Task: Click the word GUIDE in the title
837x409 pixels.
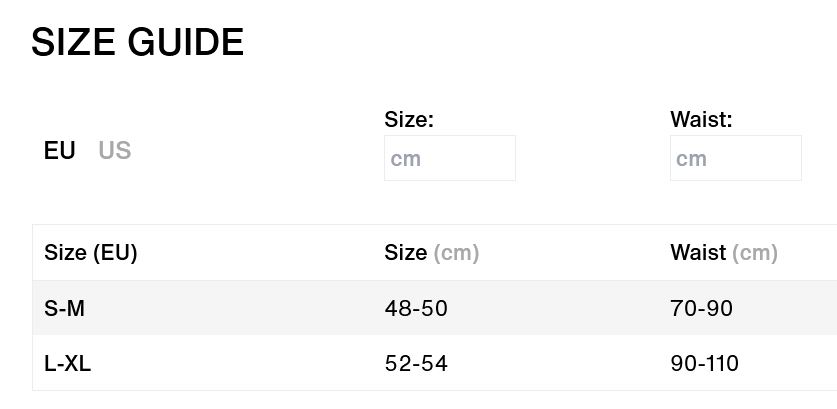Action: click(x=186, y=42)
